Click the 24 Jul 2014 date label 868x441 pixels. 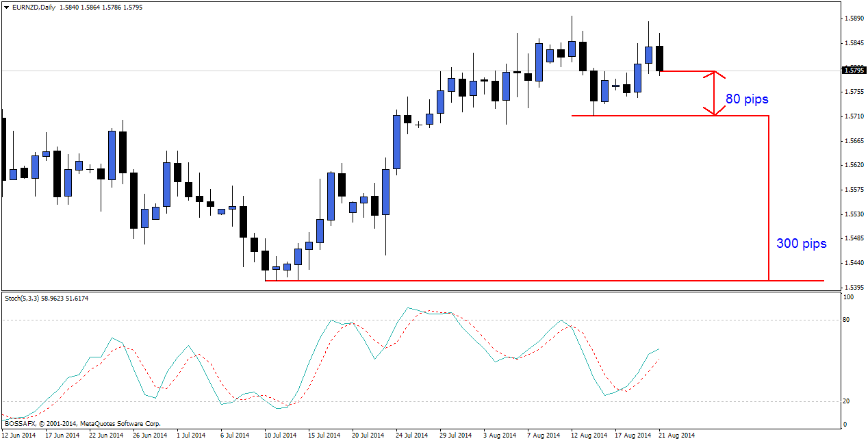click(411, 435)
